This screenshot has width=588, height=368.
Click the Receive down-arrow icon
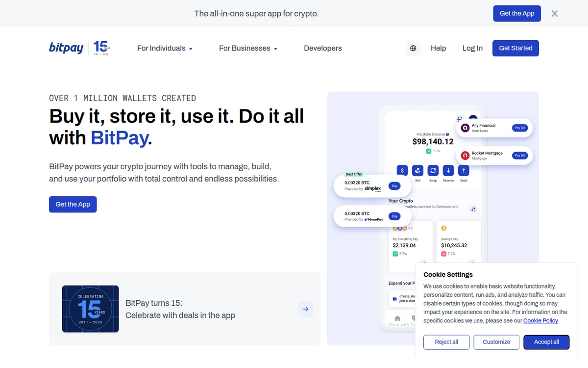[448, 170]
